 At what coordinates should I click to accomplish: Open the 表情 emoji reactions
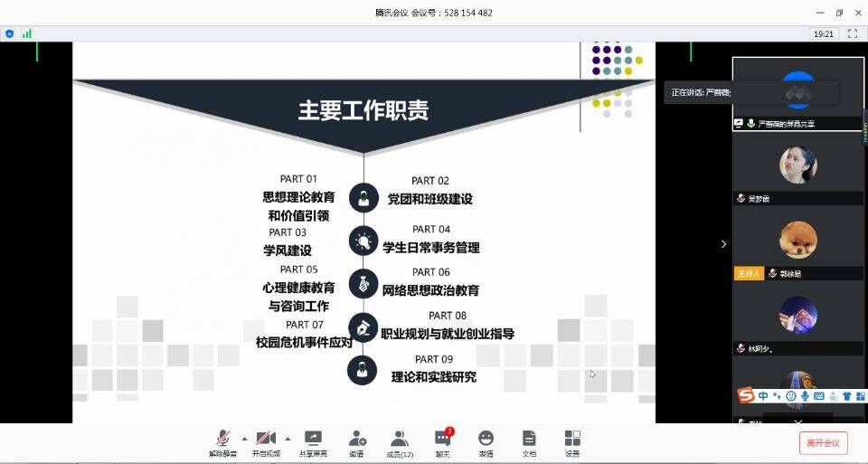tap(486, 442)
